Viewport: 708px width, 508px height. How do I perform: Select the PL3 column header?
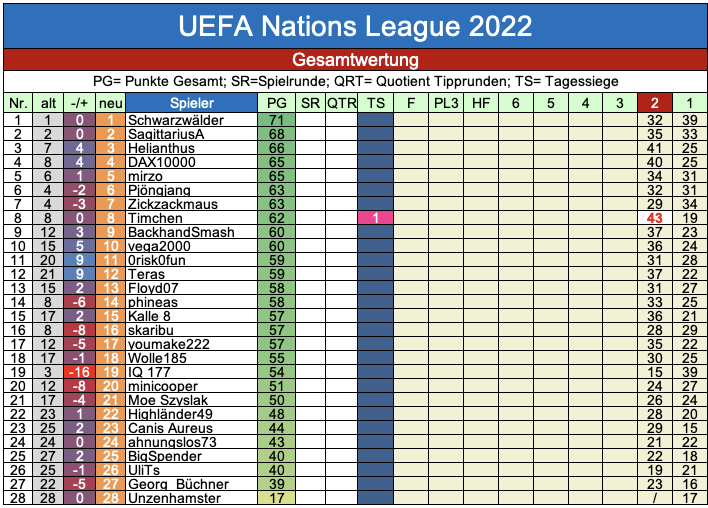click(446, 103)
